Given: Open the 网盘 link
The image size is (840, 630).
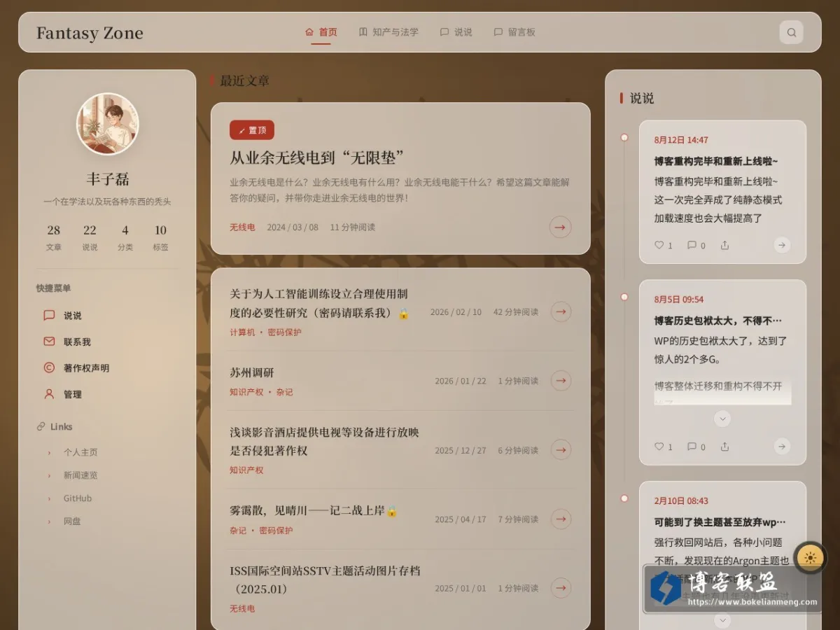Looking at the screenshot, I should (72, 521).
